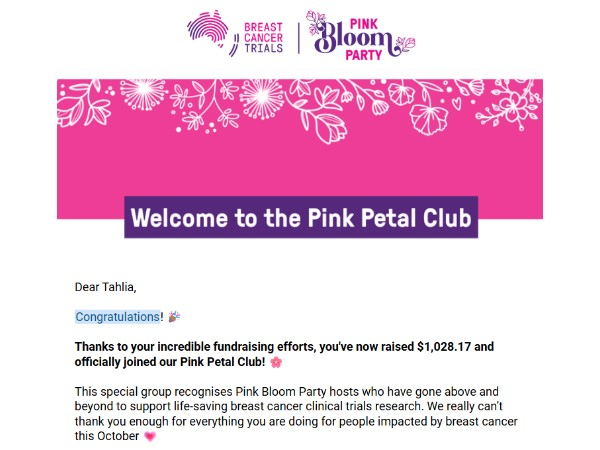Click the pink heart emoji after October
The height and width of the screenshot is (450, 600).
point(150,436)
